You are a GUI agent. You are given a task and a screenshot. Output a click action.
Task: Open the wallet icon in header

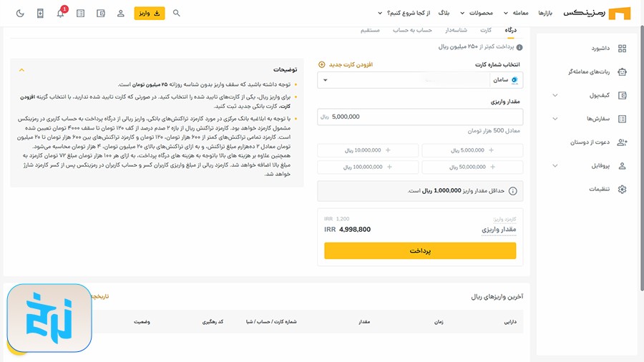[x=100, y=14]
